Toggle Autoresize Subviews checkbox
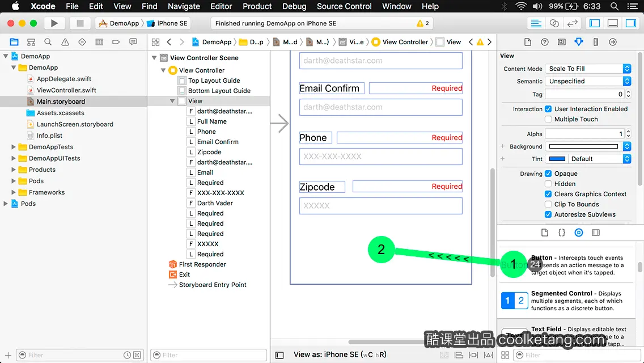The width and height of the screenshot is (644, 363). (x=548, y=214)
